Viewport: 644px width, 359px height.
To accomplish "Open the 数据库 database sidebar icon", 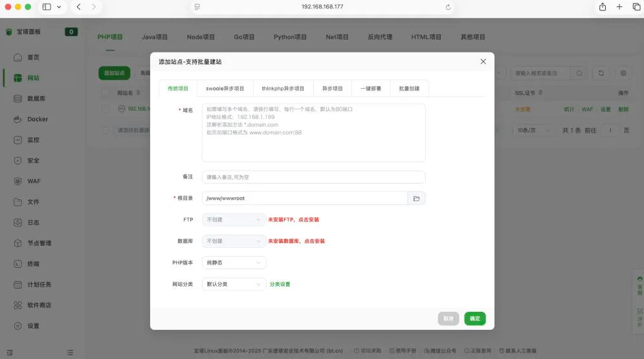I will pos(17,98).
